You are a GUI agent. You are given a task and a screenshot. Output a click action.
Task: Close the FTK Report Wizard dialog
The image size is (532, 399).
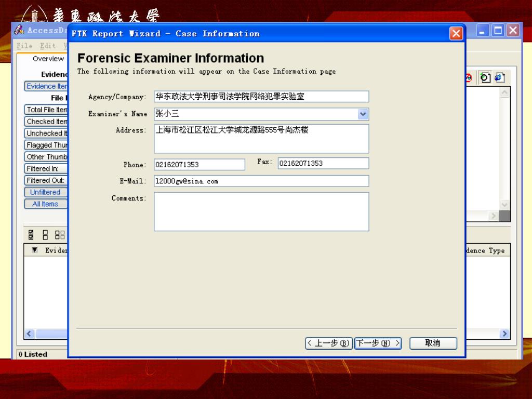[x=456, y=33]
